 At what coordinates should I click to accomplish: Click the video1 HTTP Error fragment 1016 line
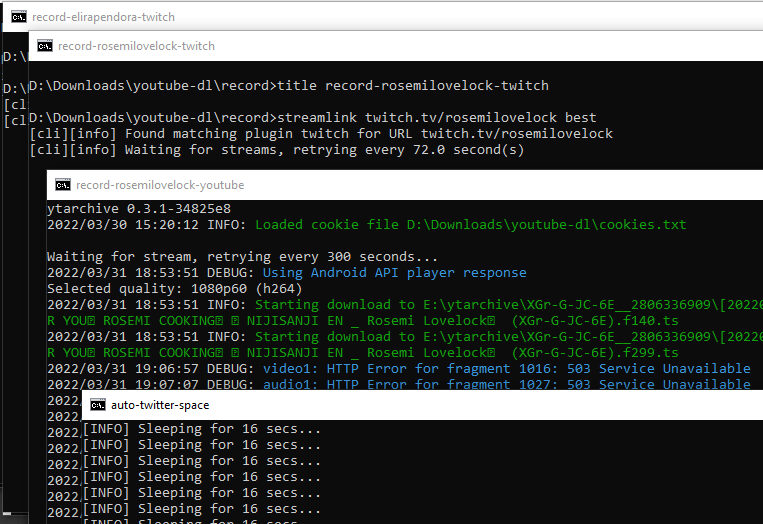[399, 369]
